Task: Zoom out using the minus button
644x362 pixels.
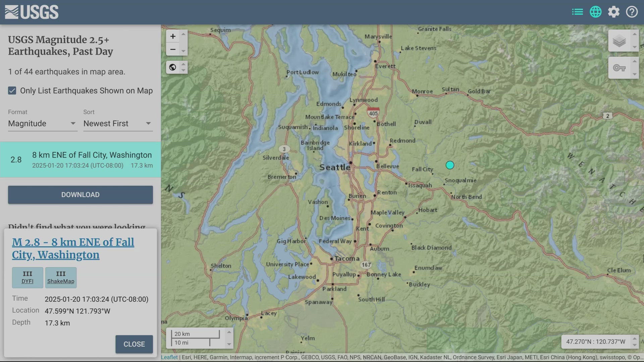Action: [173, 49]
